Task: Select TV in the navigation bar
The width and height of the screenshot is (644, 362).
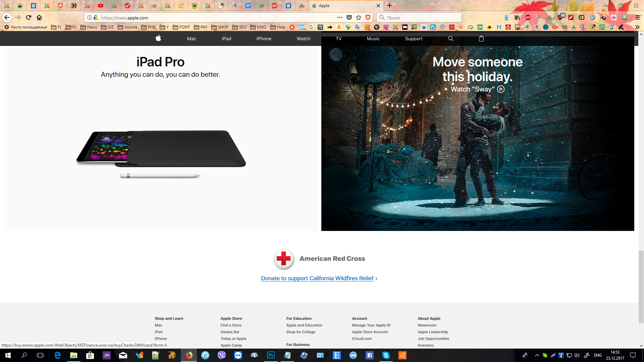Action: coord(339,39)
